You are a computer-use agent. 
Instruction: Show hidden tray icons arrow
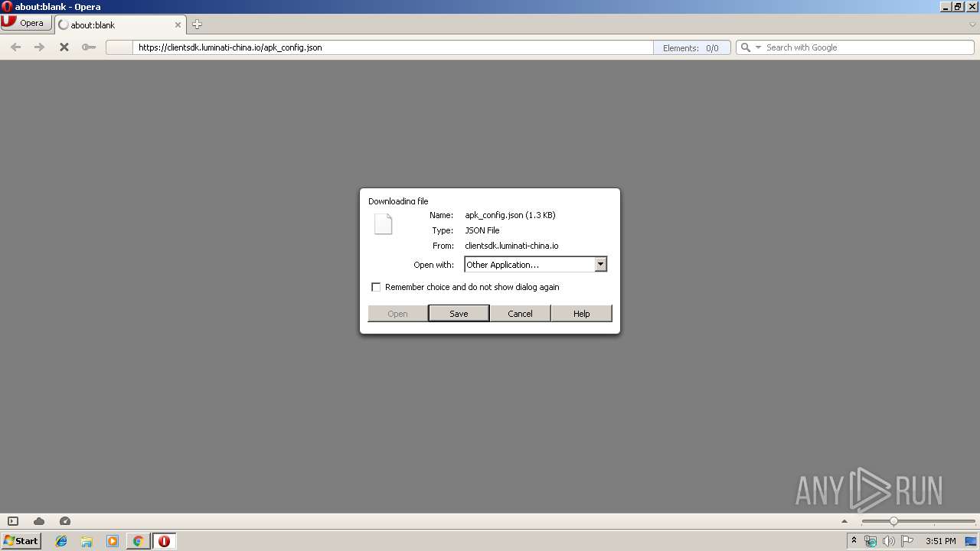click(x=854, y=541)
